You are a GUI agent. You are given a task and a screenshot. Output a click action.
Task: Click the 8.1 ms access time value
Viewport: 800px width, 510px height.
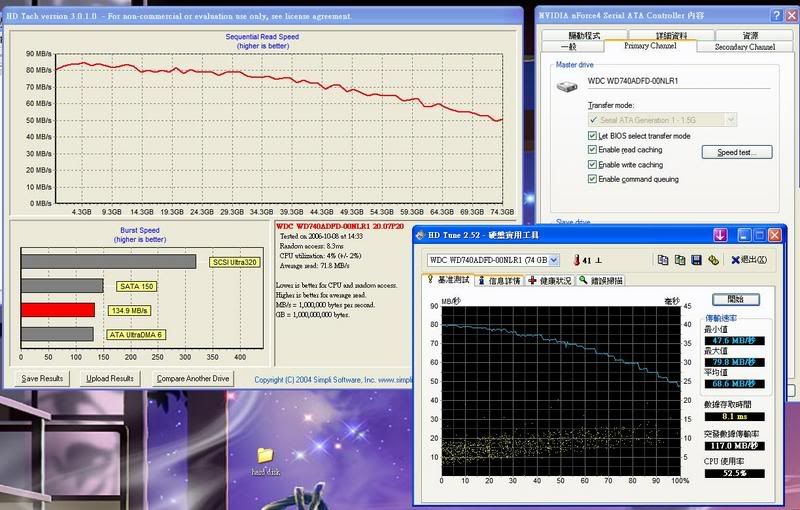pos(734,417)
